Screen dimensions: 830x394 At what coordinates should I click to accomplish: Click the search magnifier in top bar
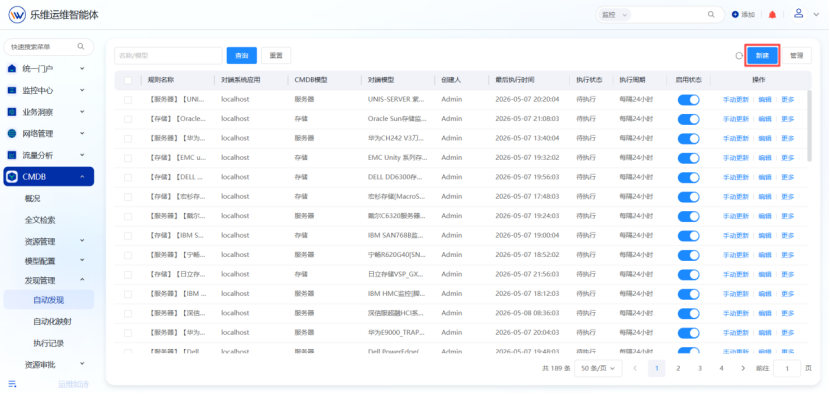pos(711,15)
